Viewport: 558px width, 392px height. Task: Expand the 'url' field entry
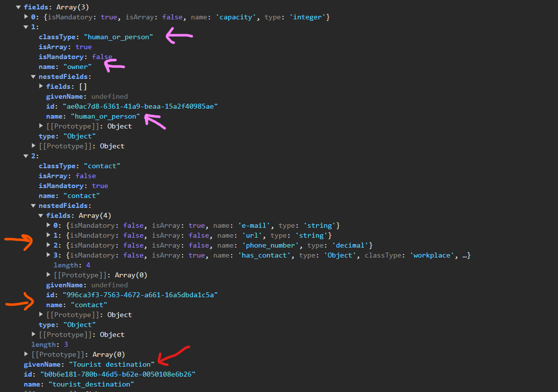point(49,236)
